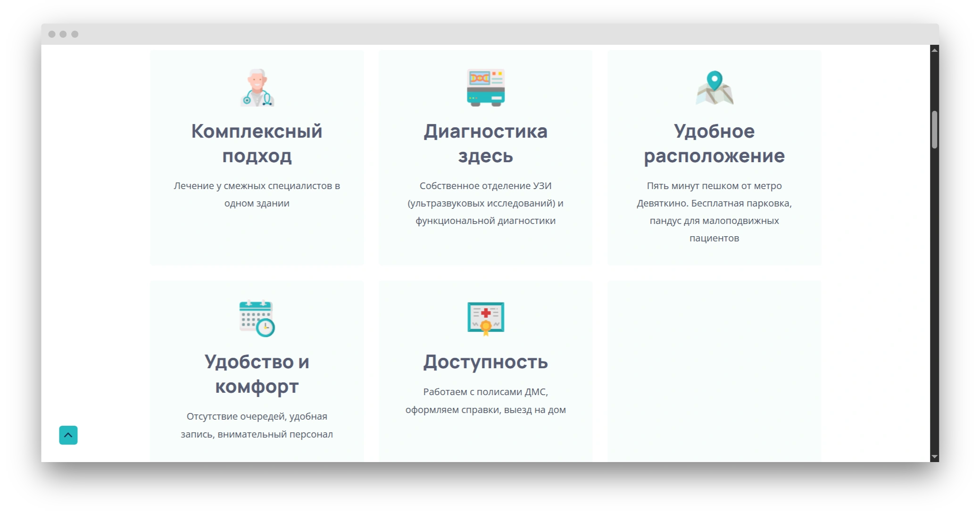Click the first window control dot in title bar

(x=52, y=34)
